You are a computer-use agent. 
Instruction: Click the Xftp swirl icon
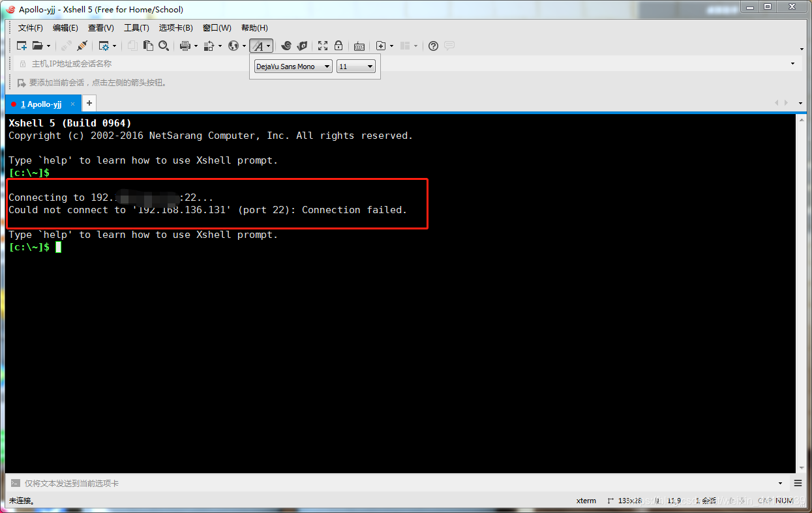tap(286, 46)
